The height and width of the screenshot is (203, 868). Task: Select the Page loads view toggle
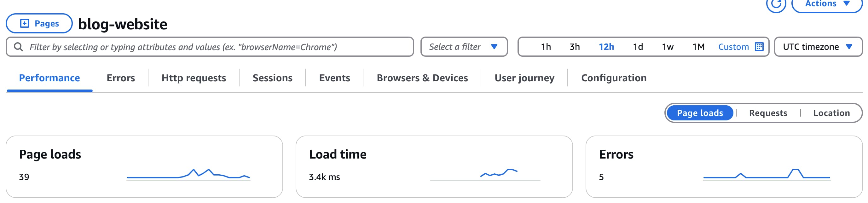point(700,113)
